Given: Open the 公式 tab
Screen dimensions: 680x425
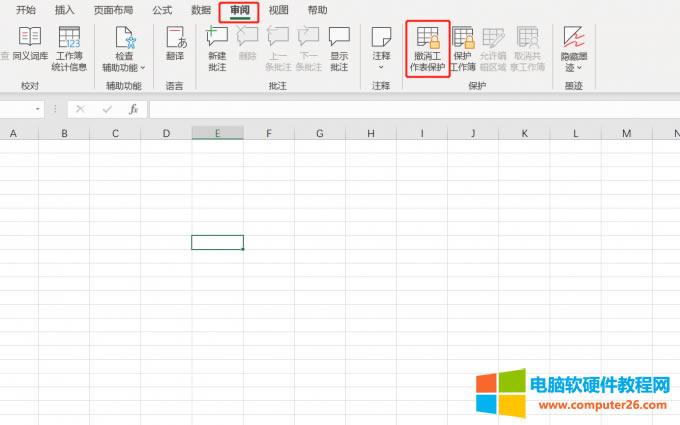Looking at the screenshot, I should point(162,10).
